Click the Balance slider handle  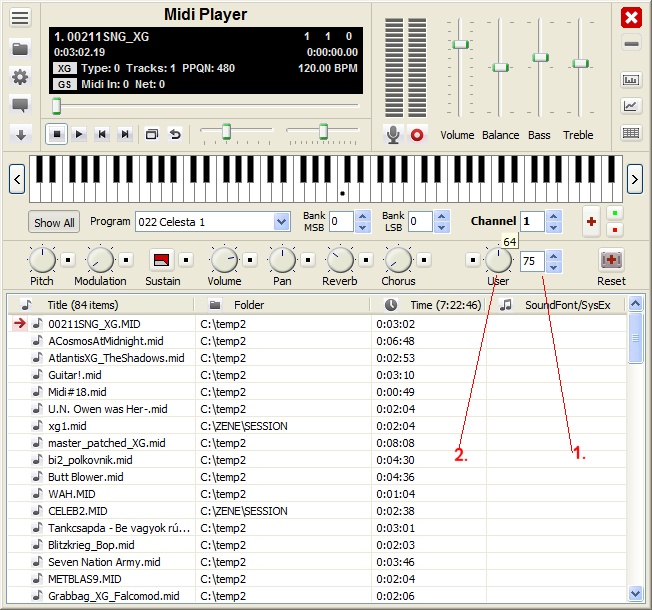500,67
